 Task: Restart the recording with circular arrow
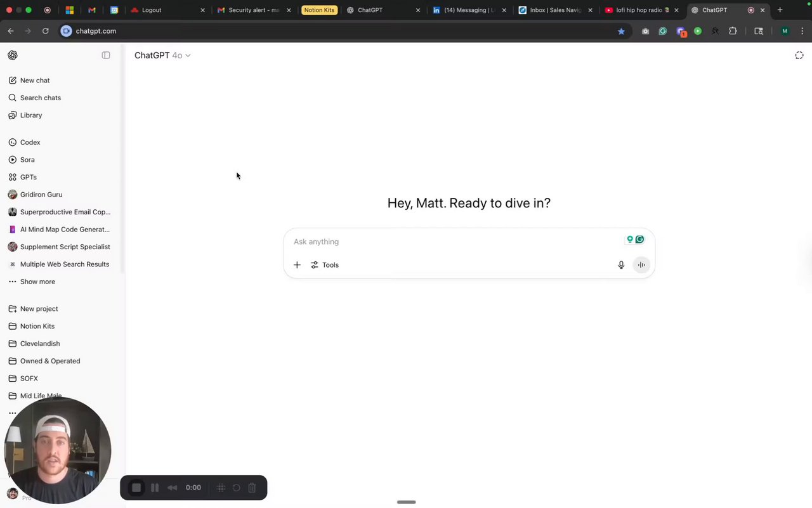pos(236,488)
